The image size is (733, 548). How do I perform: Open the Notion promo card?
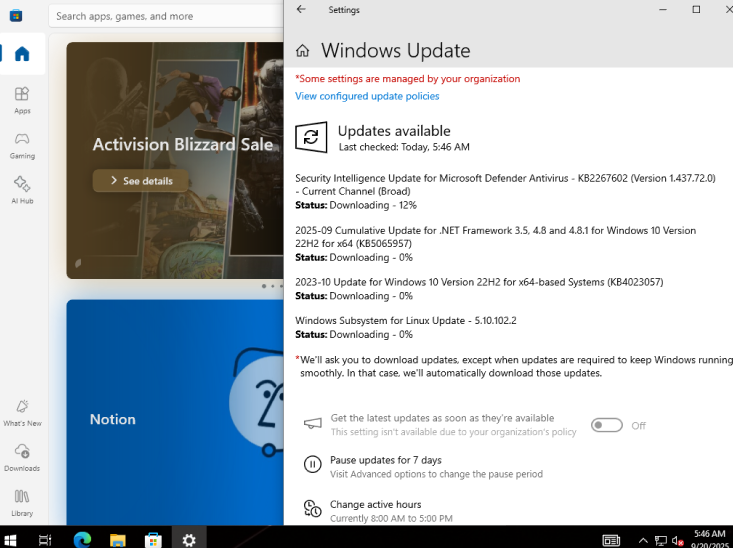175,412
